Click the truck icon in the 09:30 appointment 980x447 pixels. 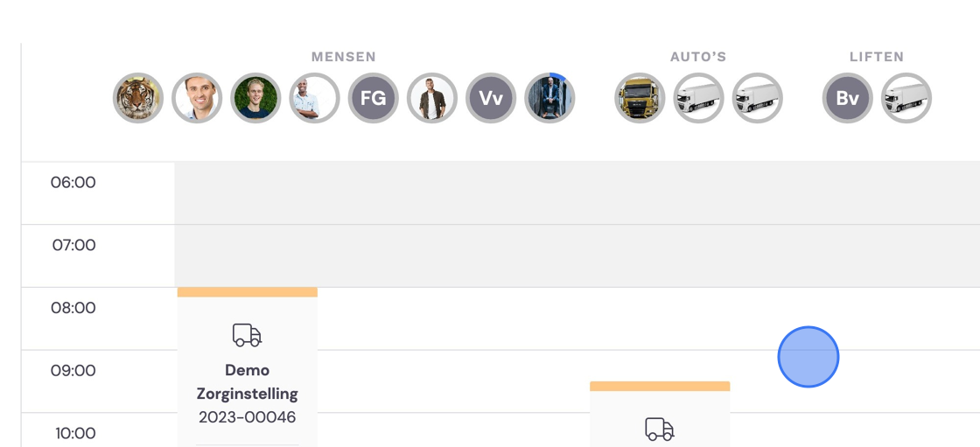pyautogui.click(x=660, y=429)
